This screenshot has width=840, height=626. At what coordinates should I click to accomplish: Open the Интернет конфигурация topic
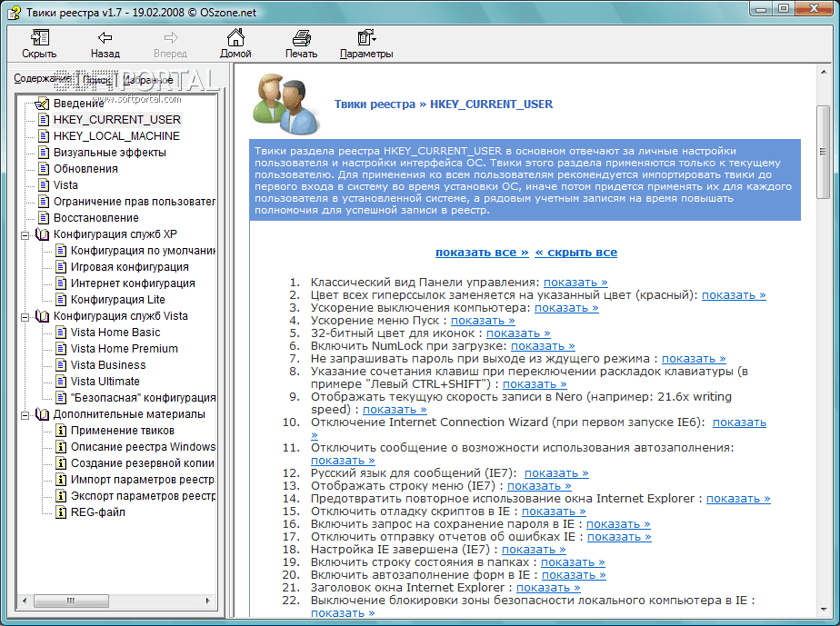(x=133, y=283)
